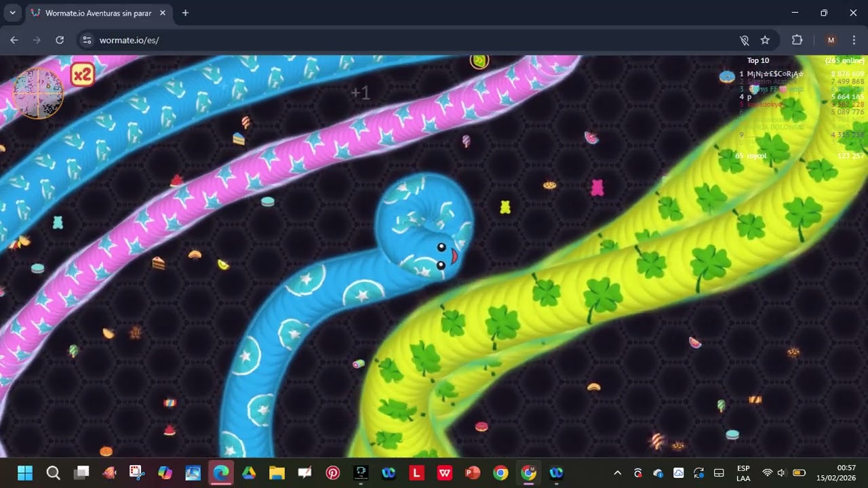Open Microsoft Edge from taskbar

[x=221, y=472]
